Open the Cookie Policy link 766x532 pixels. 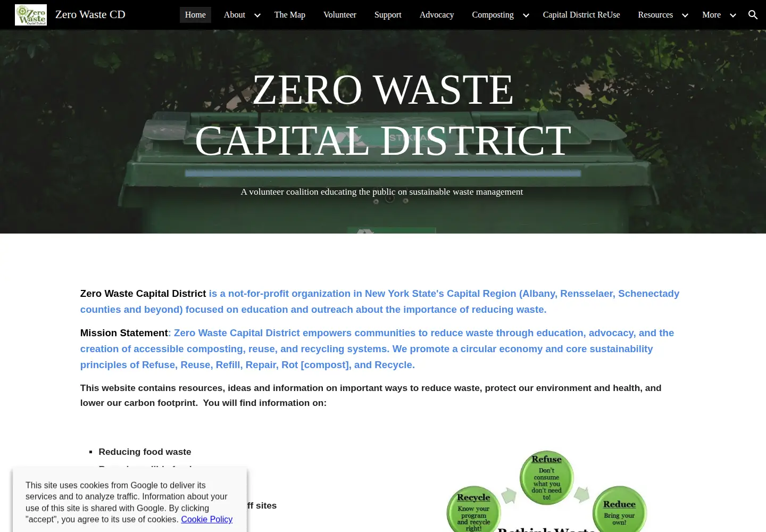[207, 519]
